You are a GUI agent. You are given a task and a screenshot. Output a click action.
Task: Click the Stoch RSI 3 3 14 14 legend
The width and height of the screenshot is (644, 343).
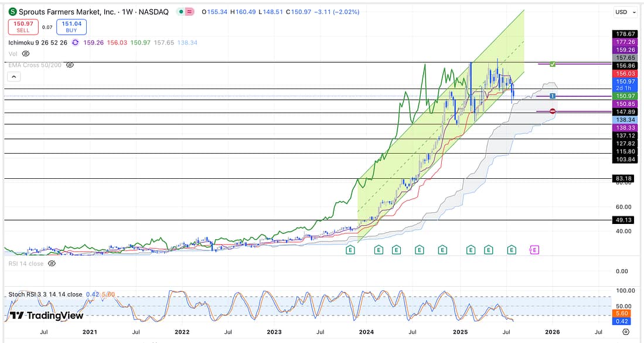(x=45, y=294)
